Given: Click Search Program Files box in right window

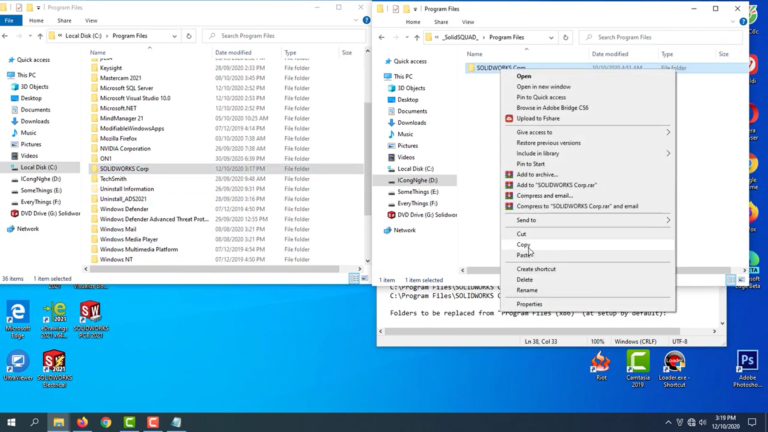Looking at the screenshot, I should [661, 37].
